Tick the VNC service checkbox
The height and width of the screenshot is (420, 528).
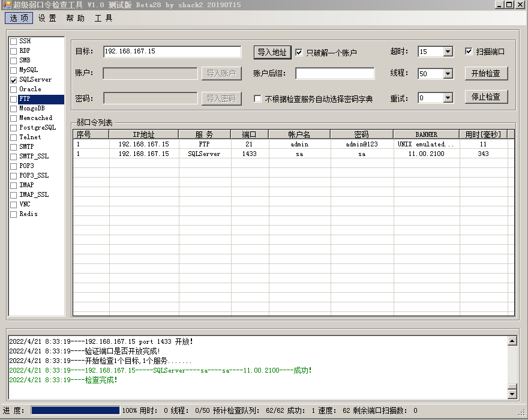coord(13,205)
